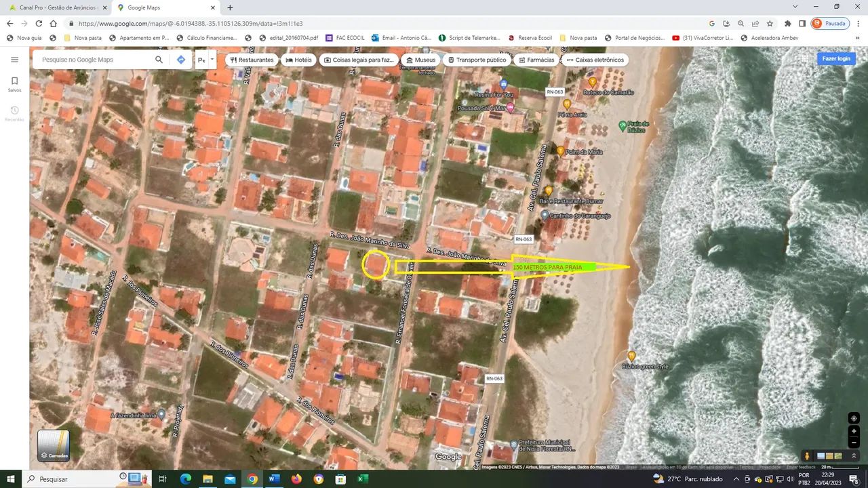Screen dimensions: 868x488
Task: Open Windows notification center
Action: [853, 479]
